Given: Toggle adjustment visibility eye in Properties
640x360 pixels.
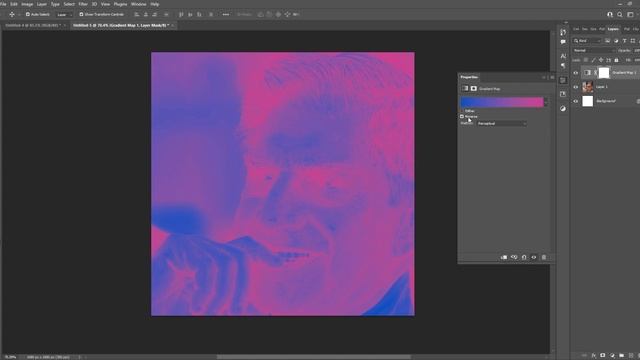Looking at the screenshot, I should (x=534, y=257).
